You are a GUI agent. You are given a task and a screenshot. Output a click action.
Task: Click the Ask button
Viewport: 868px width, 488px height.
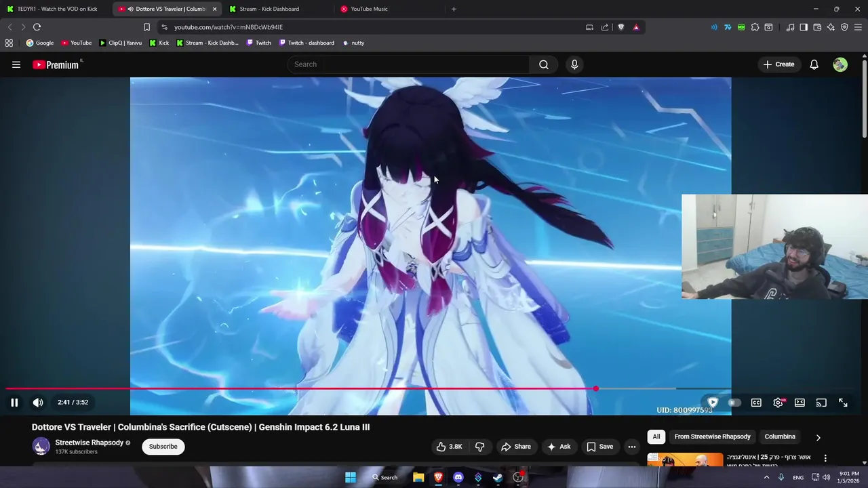tap(559, 447)
